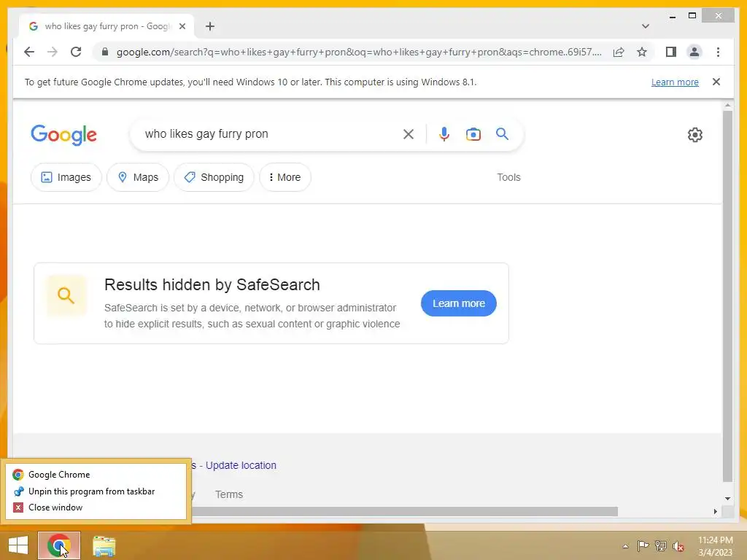Click the address bar URL
Viewport: 747px width, 560px height.
tap(359, 52)
